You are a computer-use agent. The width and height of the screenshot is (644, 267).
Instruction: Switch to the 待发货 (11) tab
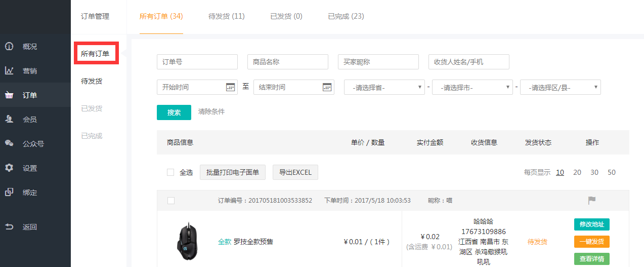click(x=226, y=16)
